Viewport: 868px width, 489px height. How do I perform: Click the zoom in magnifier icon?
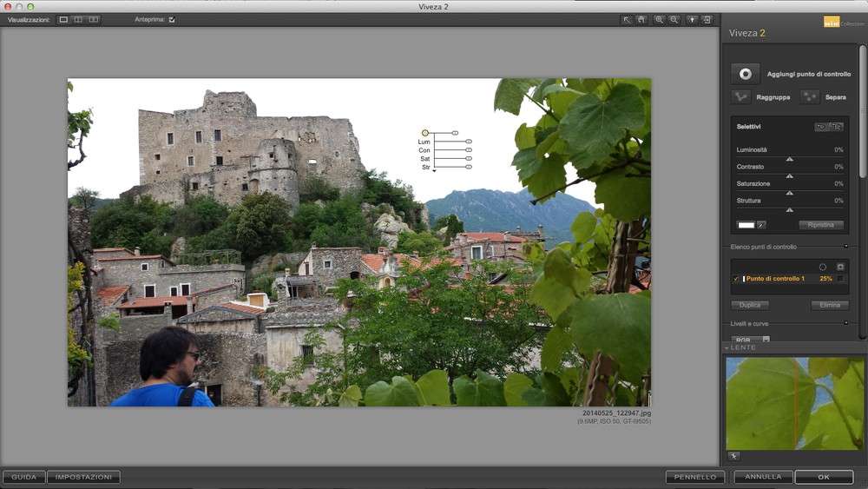[659, 19]
